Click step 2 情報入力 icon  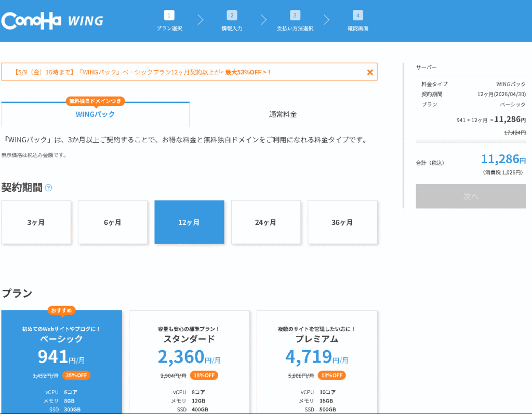[232, 15]
